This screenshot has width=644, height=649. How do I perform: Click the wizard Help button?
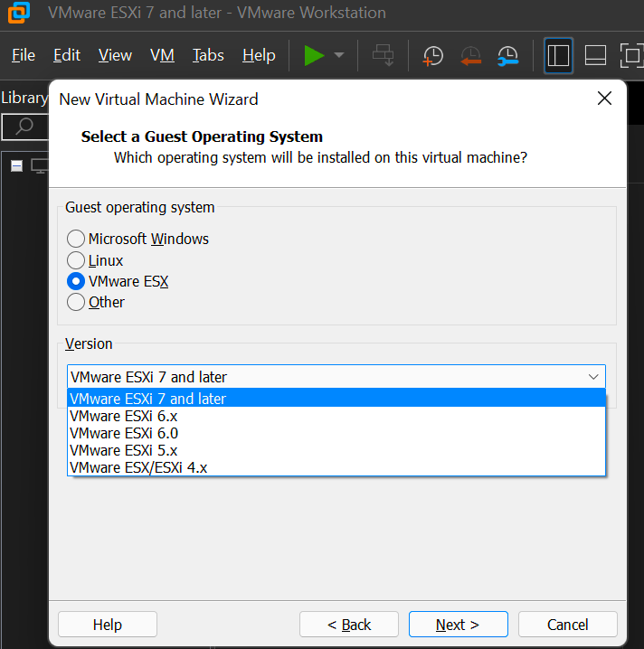click(108, 625)
